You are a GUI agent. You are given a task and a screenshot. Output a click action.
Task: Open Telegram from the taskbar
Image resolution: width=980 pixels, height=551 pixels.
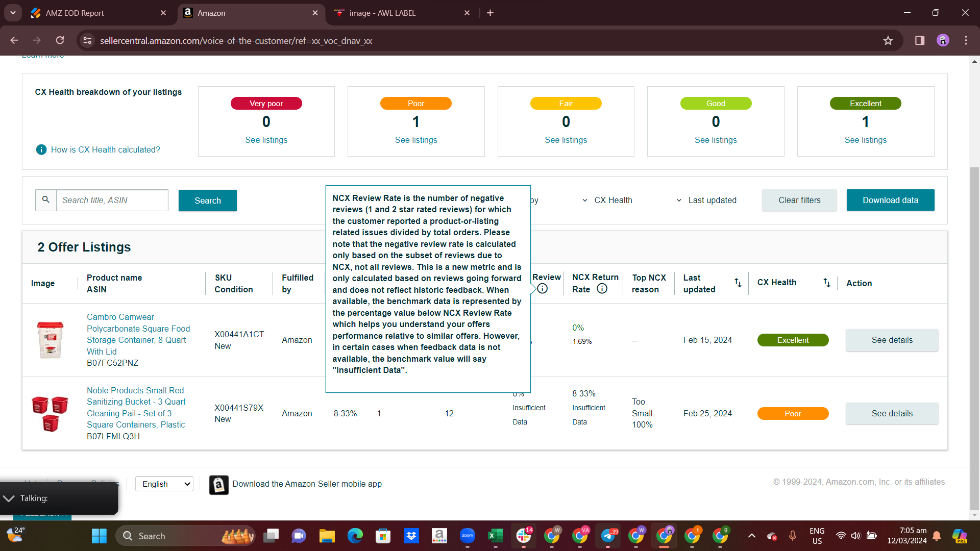tap(607, 536)
